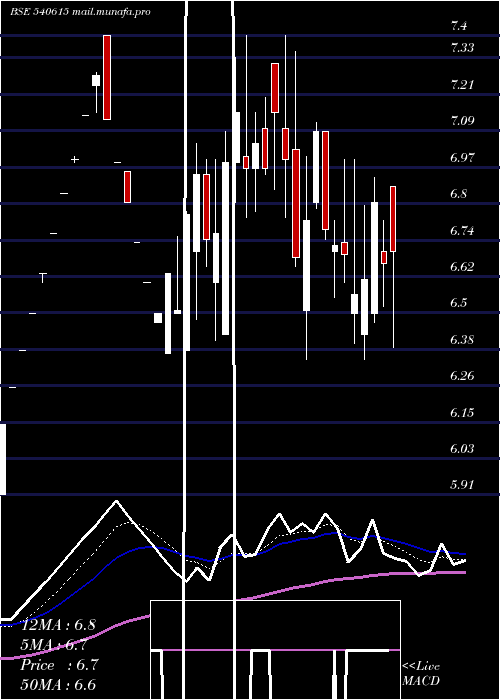Click the 6.26 price axis label

462,376
